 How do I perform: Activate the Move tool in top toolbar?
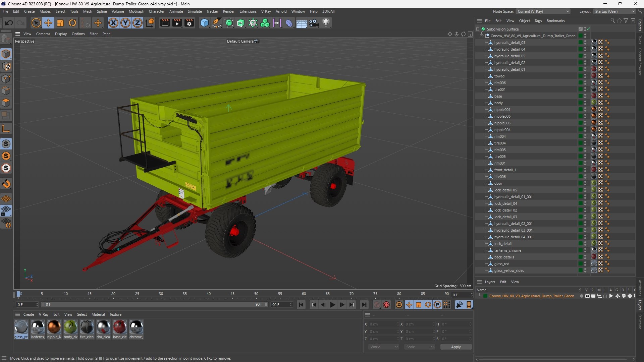tap(48, 23)
